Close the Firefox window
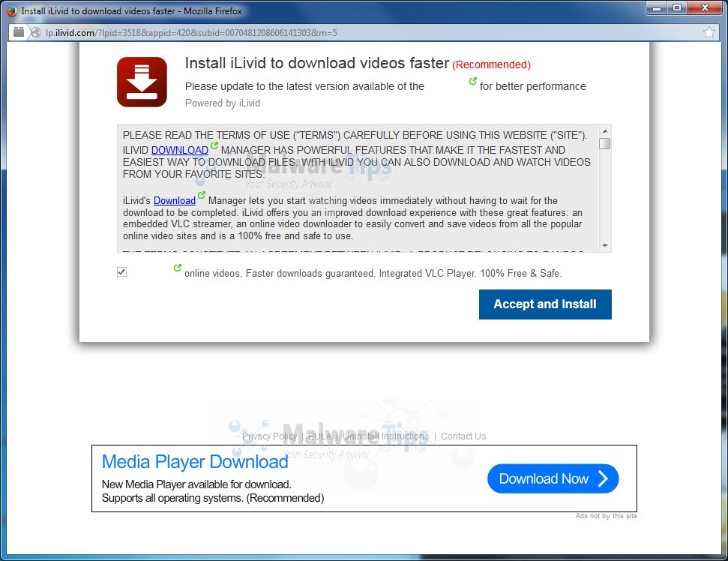This screenshot has width=728, height=561. click(705, 8)
